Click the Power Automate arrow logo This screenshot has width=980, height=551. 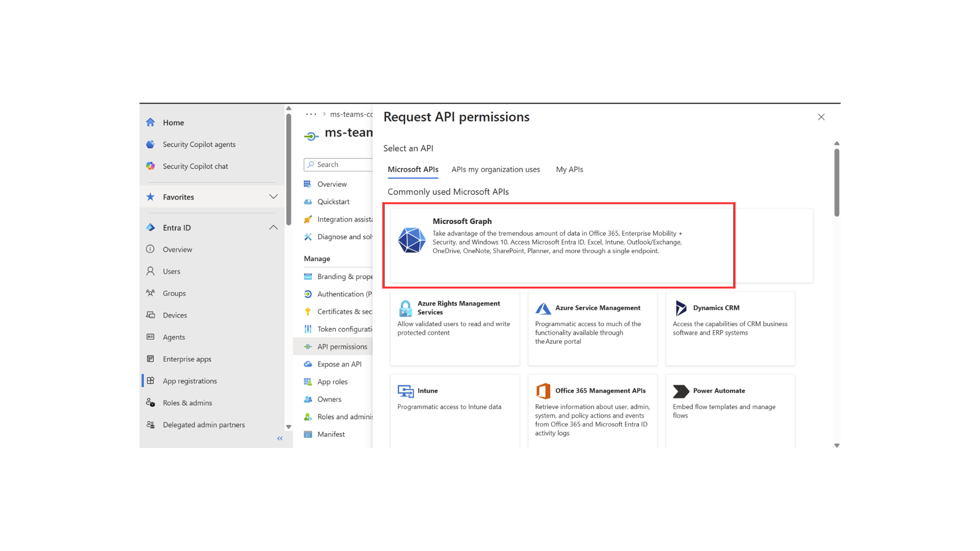681,391
